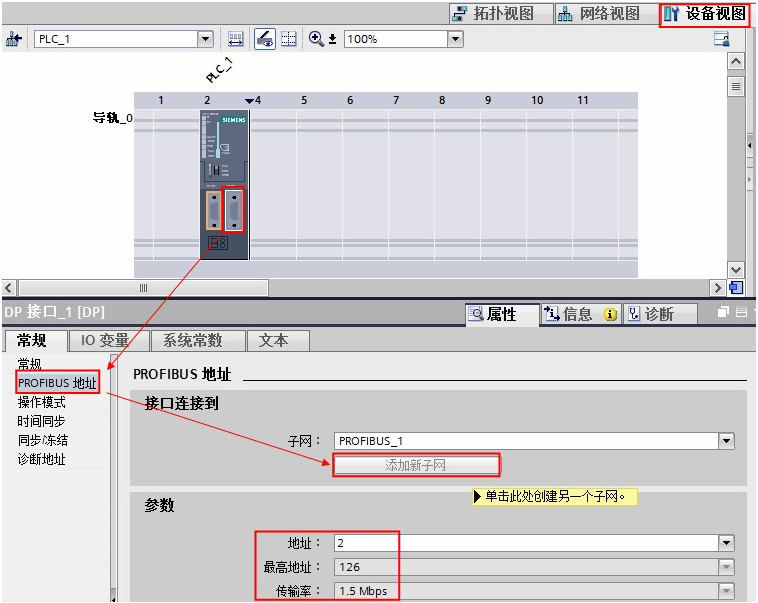
Task: Click the device data panel icon at top right
Action: click(x=722, y=39)
